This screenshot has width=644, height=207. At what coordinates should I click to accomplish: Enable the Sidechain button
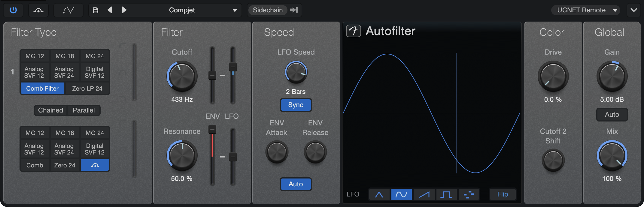click(x=268, y=10)
